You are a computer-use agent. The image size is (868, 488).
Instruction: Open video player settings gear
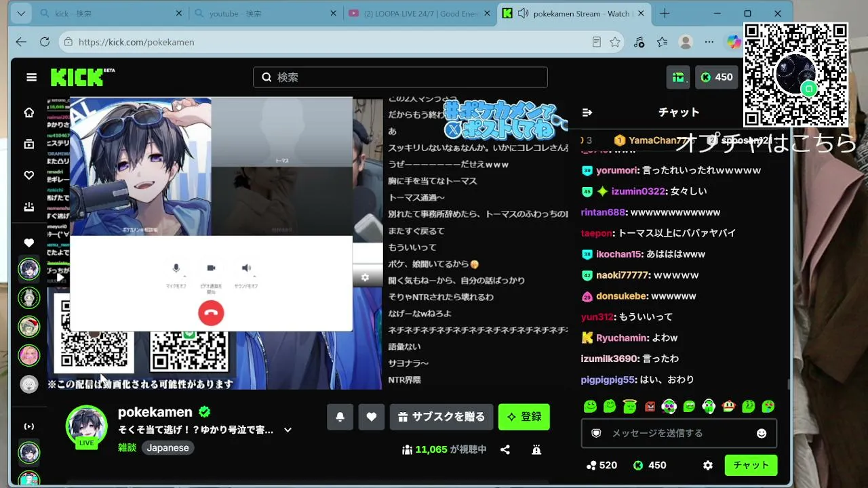(365, 277)
